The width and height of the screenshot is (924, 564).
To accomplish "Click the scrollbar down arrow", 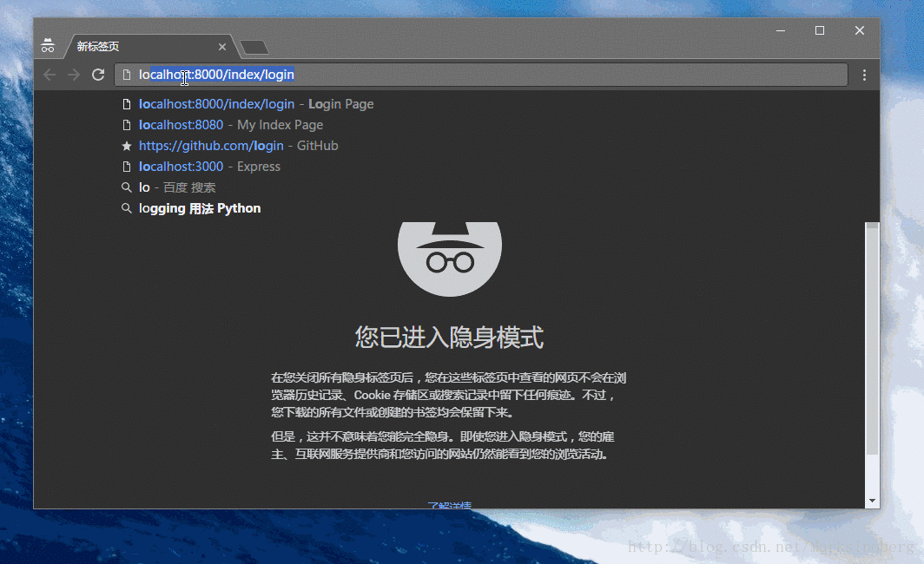I will pyautogui.click(x=872, y=501).
